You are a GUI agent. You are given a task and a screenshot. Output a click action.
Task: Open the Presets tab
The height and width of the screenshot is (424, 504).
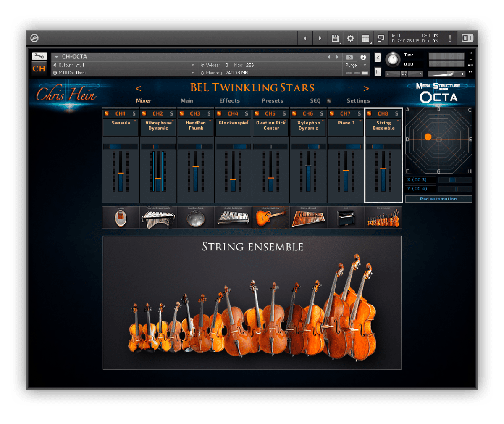coord(272,101)
